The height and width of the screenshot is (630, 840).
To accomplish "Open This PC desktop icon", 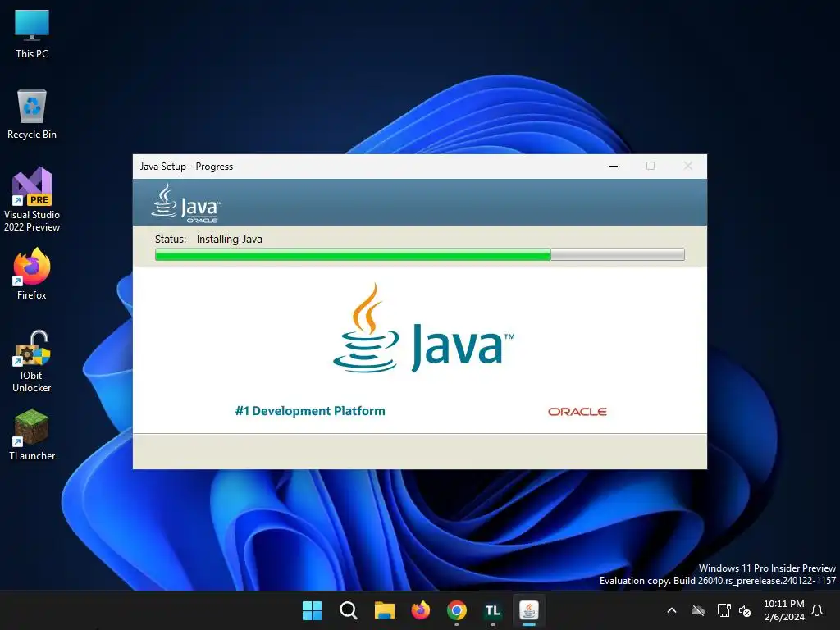I will coord(32,34).
